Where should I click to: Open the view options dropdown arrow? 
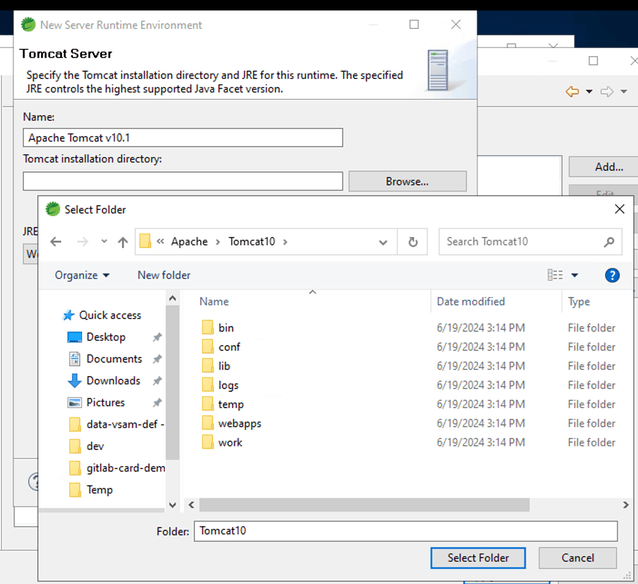(575, 276)
